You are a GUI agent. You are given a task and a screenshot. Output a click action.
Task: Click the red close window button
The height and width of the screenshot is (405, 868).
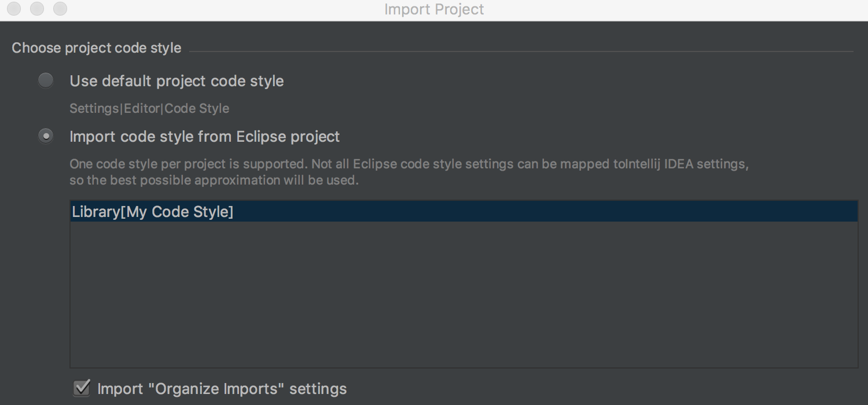[x=14, y=9]
